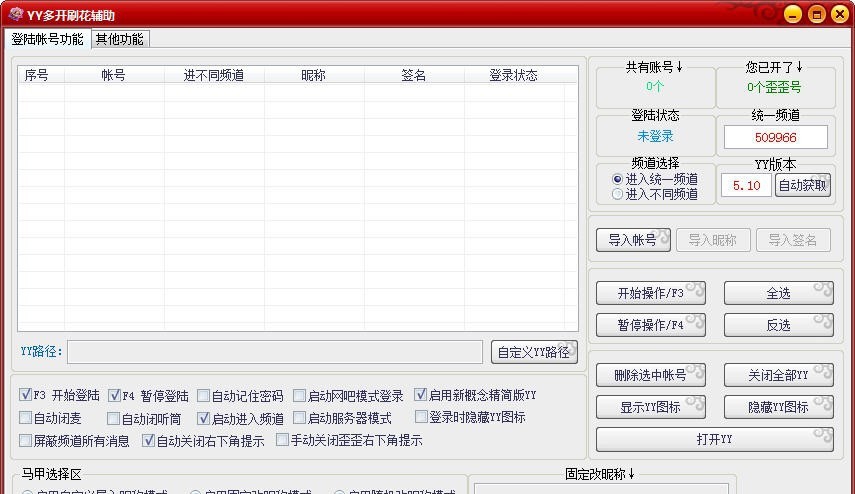Click the 登录状态 column header
This screenshot has width=855, height=494.
pyautogui.click(x=514, y=75)
